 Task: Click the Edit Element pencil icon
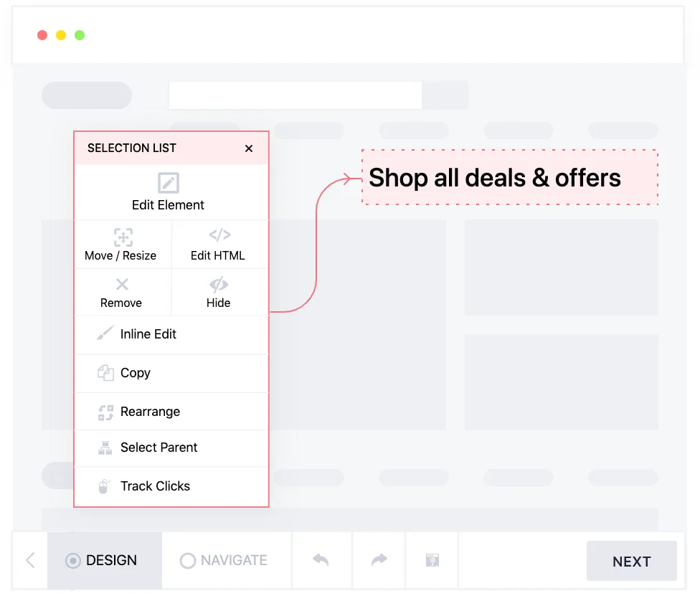point(169,183)
